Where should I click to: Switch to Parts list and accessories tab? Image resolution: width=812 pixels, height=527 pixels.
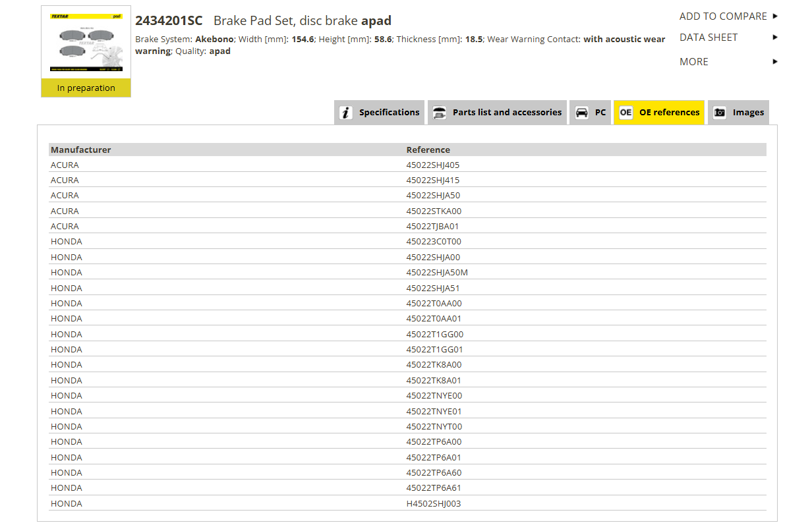point(497,113)
